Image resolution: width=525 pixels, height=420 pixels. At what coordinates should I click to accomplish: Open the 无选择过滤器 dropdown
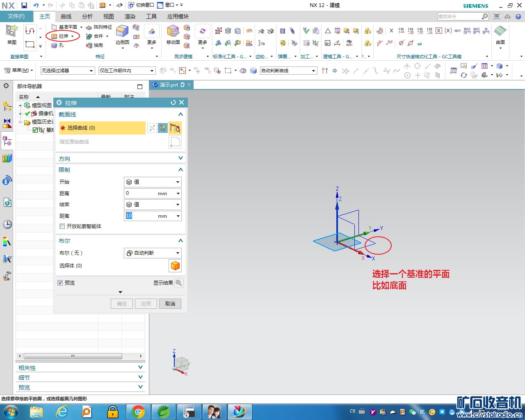[x=68, y=71]
